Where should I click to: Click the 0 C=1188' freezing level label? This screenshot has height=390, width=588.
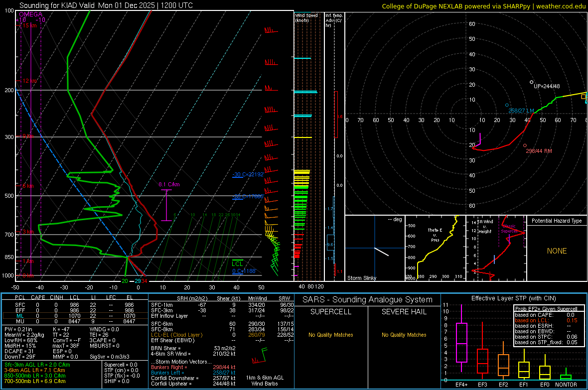[244, 271]
